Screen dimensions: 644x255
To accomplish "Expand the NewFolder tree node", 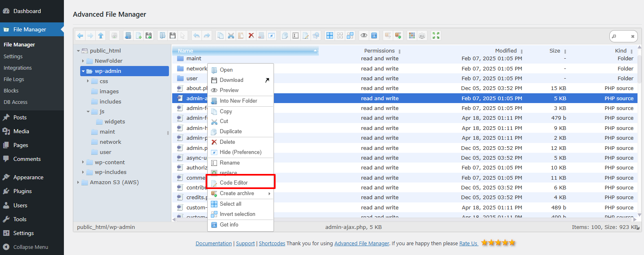I will coord(83,61).
